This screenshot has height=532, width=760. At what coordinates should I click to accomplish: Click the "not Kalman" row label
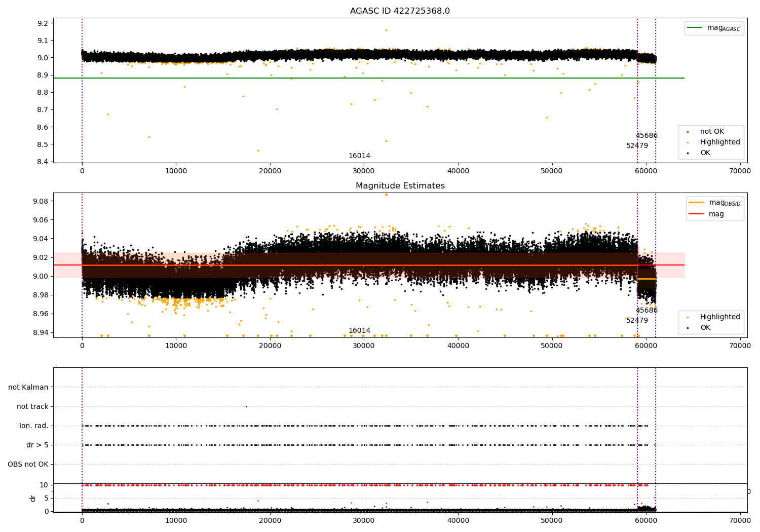28,387
